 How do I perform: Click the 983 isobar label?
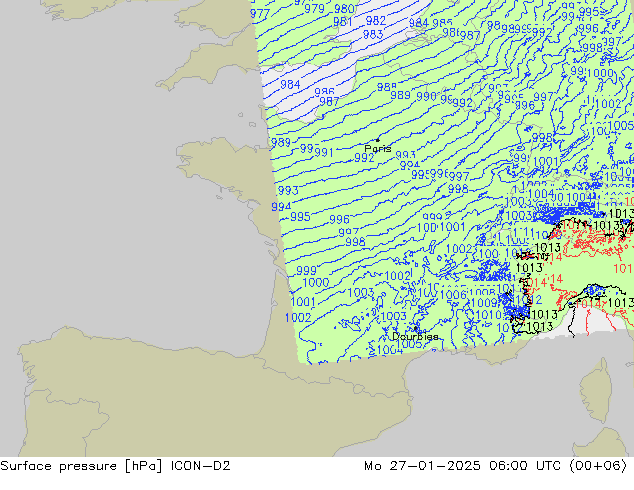tap(373, 34)
